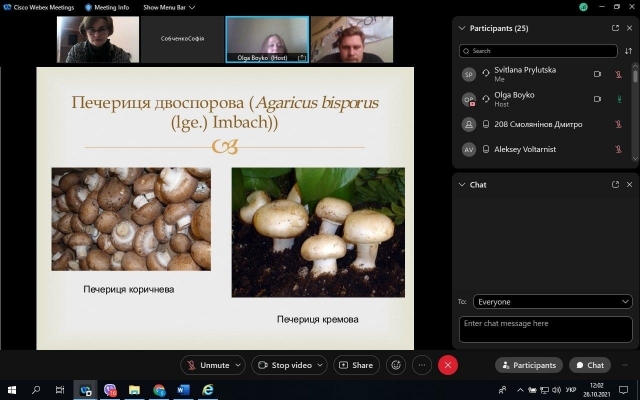This screenshot has width=640, height=400.
Task: Open Microsoft Word from the taskbar
Action: [184, 390]
